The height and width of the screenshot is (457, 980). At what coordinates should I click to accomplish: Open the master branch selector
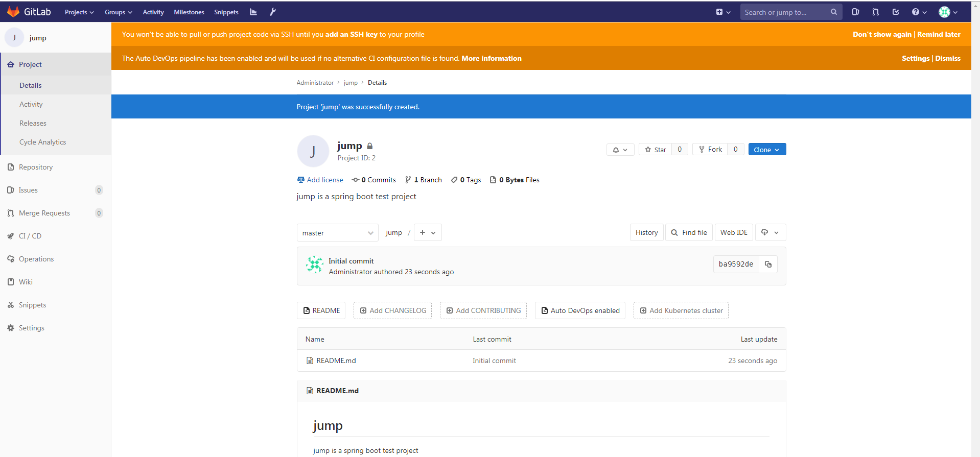(x=338, y=233)
